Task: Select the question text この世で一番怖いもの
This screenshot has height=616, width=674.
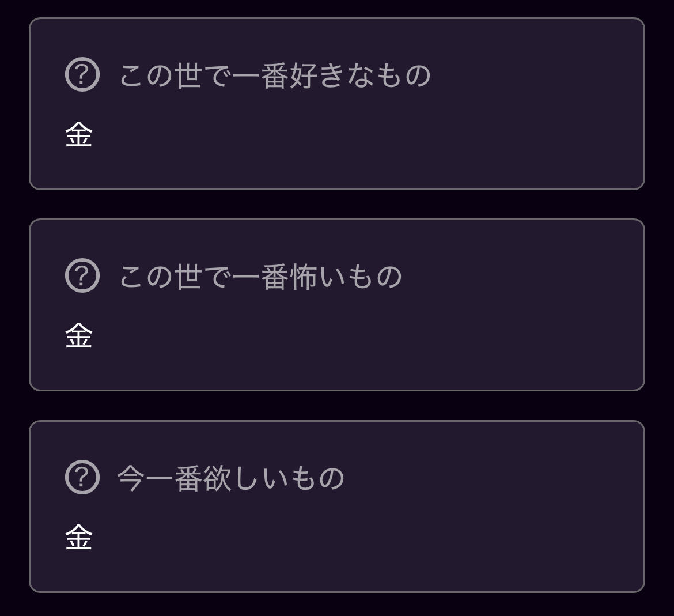Action: click(x=260, y=277)
